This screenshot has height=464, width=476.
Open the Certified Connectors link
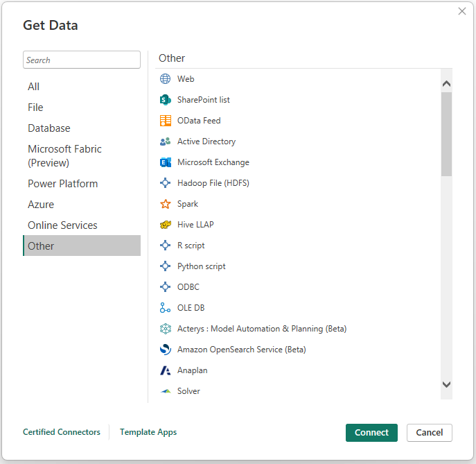[62, 432]
